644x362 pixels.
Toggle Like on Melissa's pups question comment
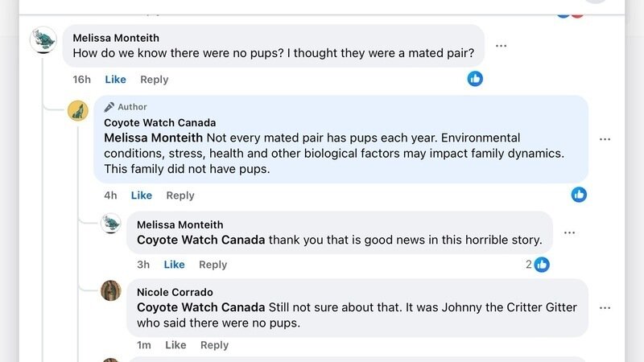click(x=115, y=80)
